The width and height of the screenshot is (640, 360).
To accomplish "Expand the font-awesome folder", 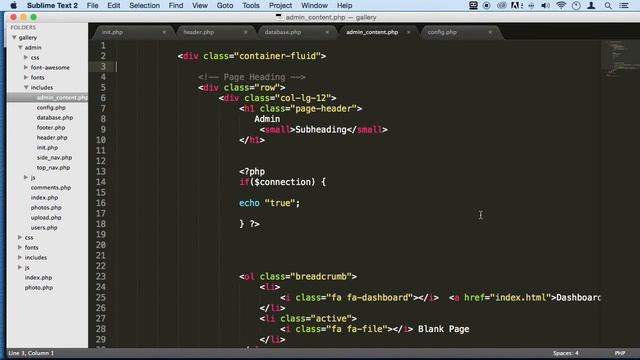I will (x=26, y=67).
